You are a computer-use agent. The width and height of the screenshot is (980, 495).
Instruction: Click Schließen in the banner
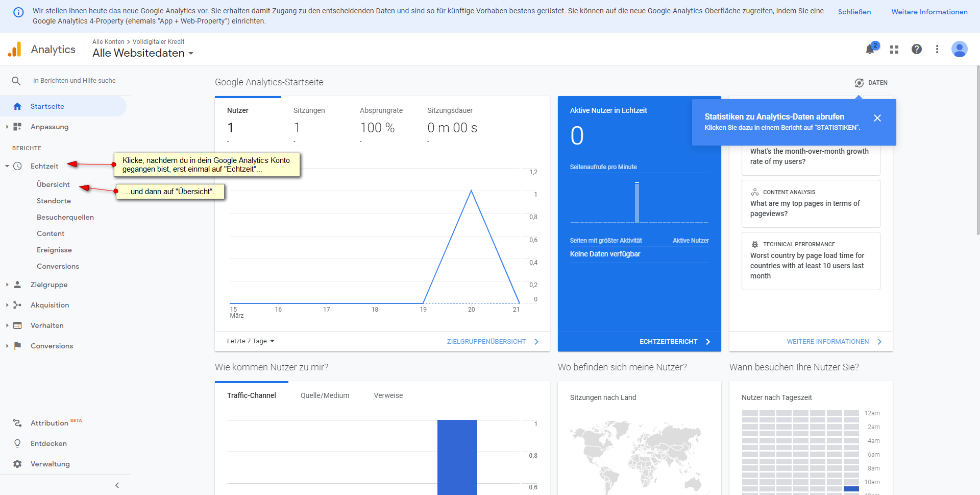point(854,12)
